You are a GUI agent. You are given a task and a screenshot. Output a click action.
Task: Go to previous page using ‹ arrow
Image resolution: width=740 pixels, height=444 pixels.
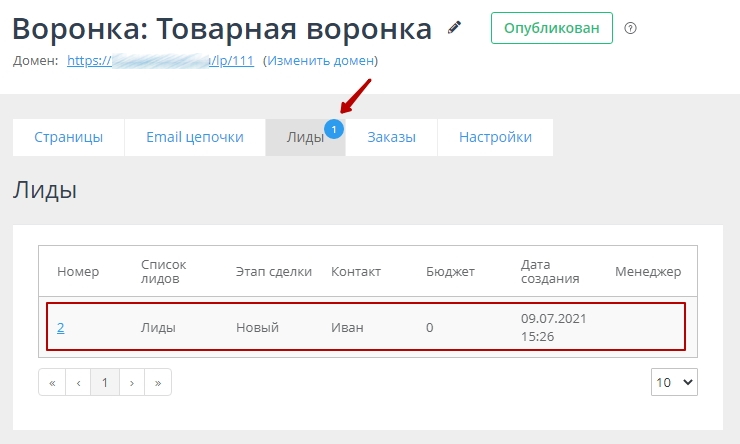[x=78, y=382]
